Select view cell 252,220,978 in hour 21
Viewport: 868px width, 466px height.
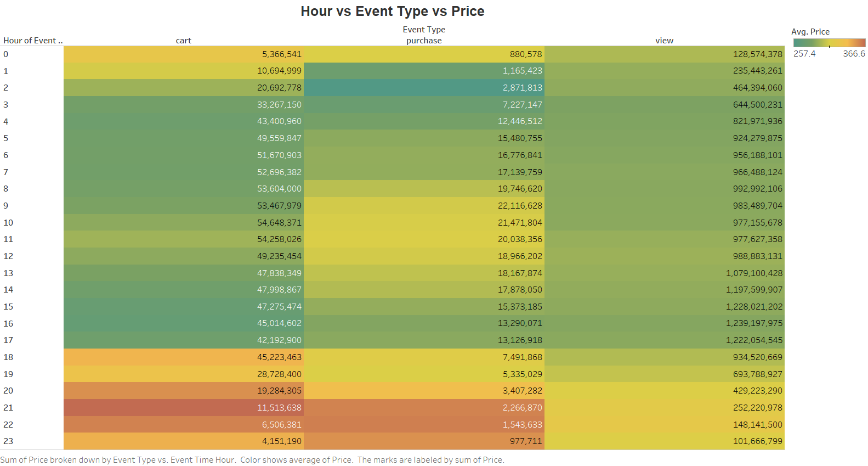pyautogui.click(x=665, y=408)
